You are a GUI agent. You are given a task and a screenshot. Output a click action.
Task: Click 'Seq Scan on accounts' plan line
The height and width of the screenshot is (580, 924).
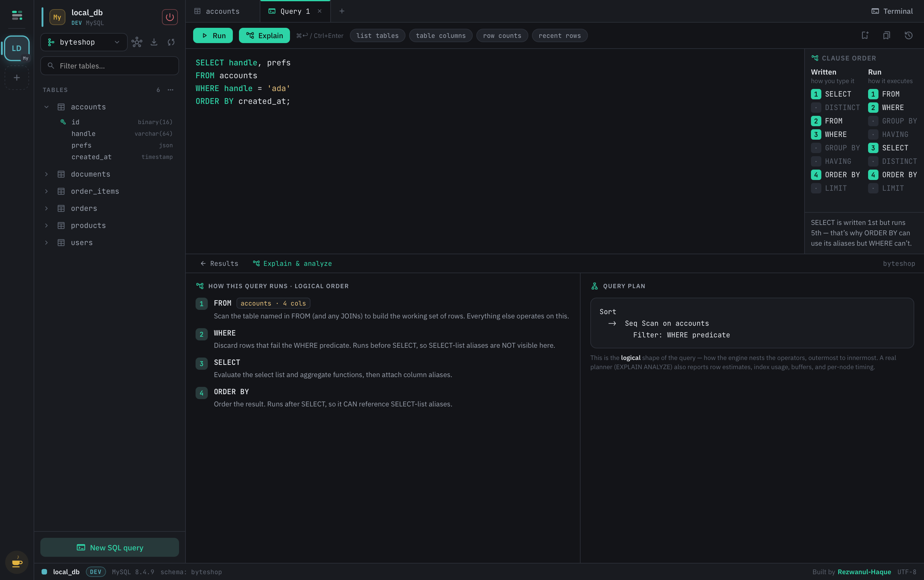tap(667, 323)
